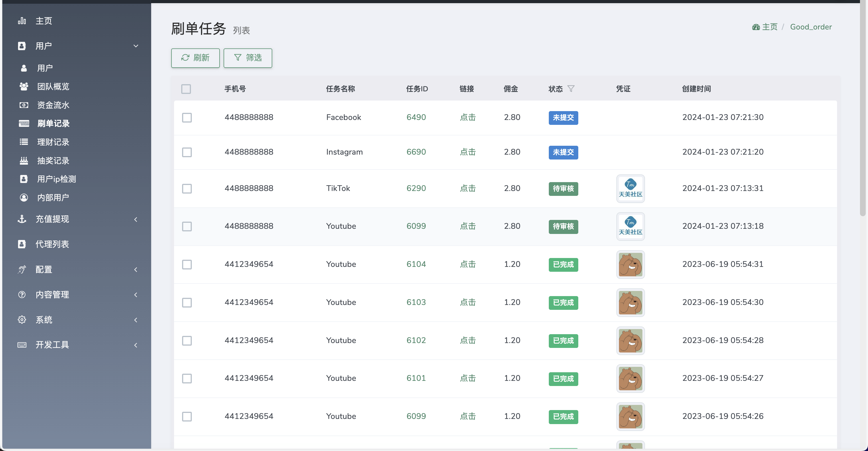
Task: Click the 内容管理 question mark icon
Action: 22,295
